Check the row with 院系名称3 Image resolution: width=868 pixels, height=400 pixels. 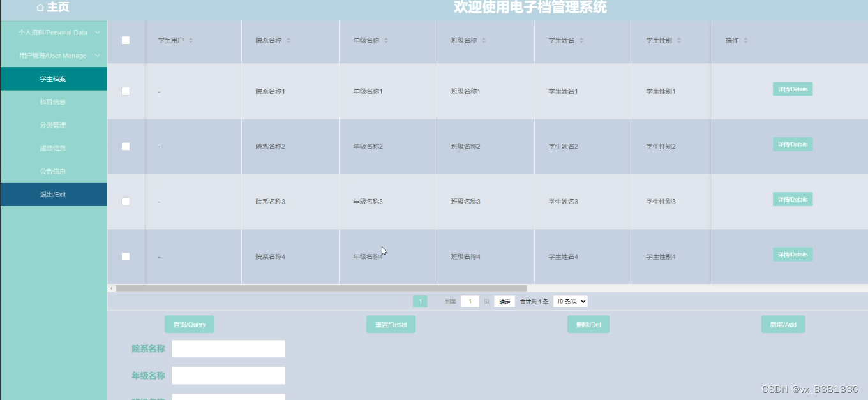click(126, 201)
